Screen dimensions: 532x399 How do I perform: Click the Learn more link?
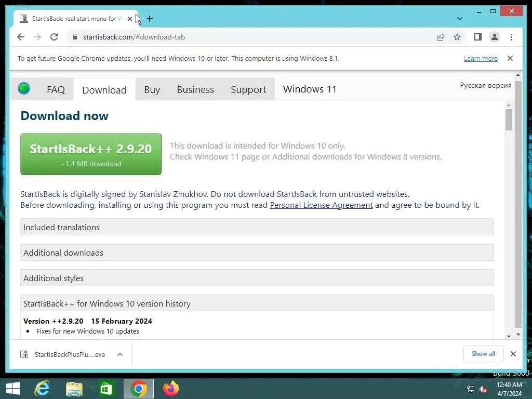481,58
